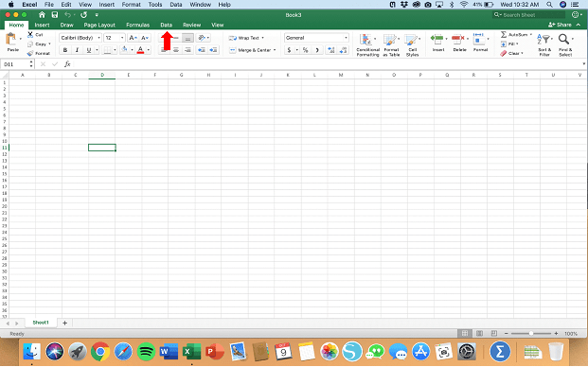Add a new sheet with the plus button
The image size is (588, 367).
click(x=65, y=323)
